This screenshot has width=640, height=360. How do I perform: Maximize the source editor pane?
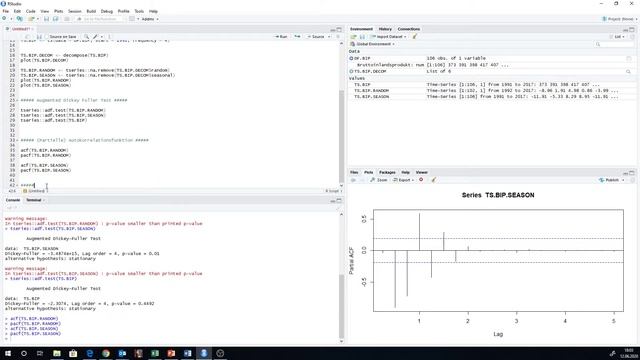tap(339, 29)
